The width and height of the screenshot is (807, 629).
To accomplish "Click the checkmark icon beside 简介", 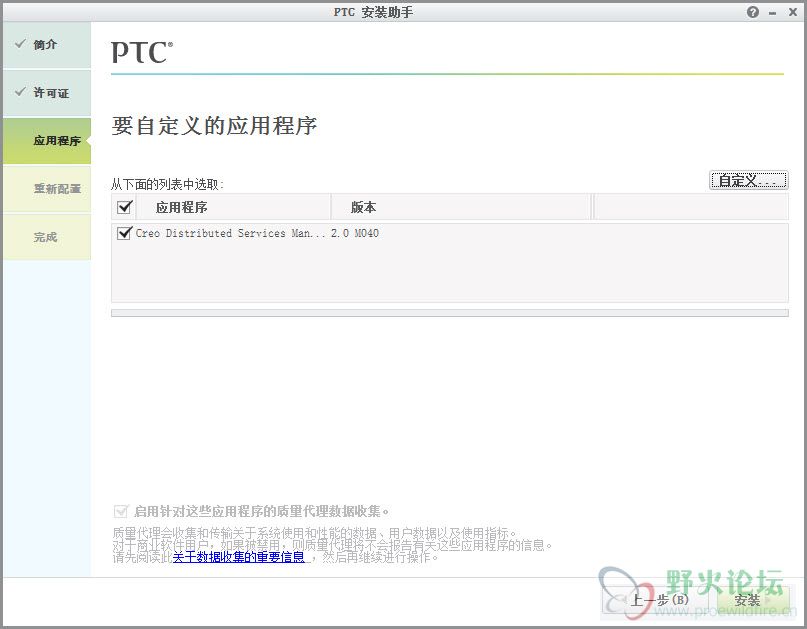I will tap(20, 44).
